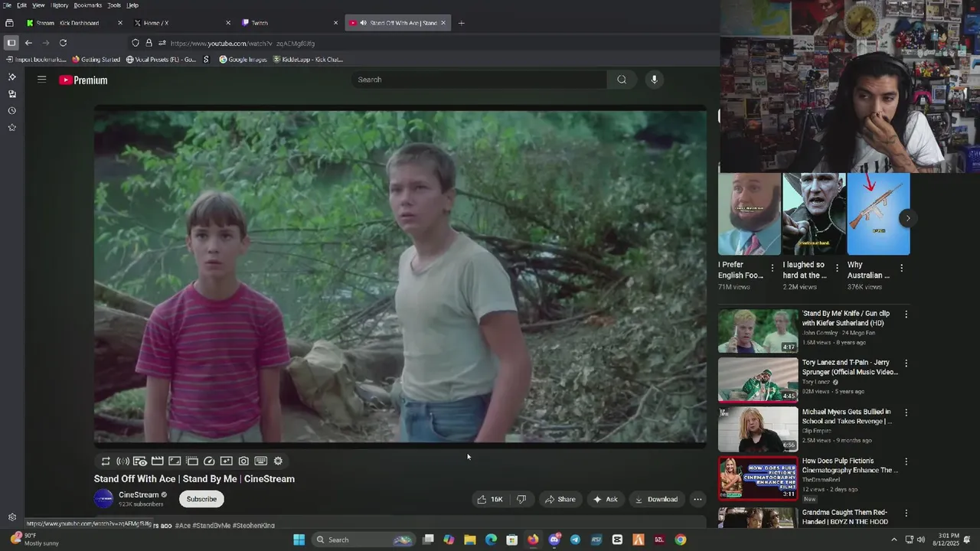Open the 'Why Australian' short thumbnail
Viewport: 980px width, 551px height.
click(x=878, y=214)
